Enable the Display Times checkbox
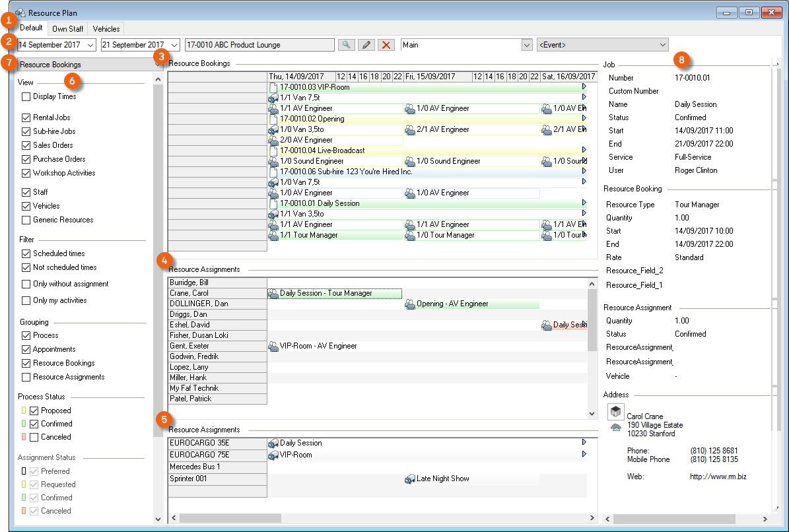 [x=26, y=96]
